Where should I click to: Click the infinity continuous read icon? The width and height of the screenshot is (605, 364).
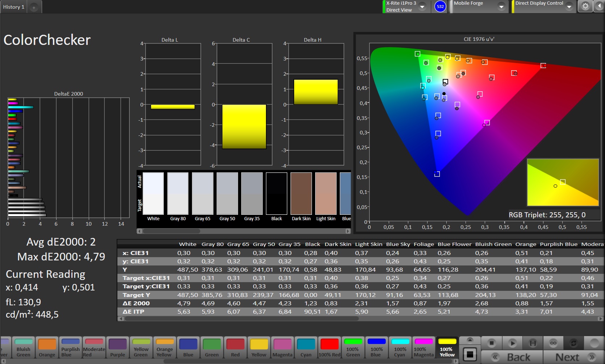click(x=553, y=343)
